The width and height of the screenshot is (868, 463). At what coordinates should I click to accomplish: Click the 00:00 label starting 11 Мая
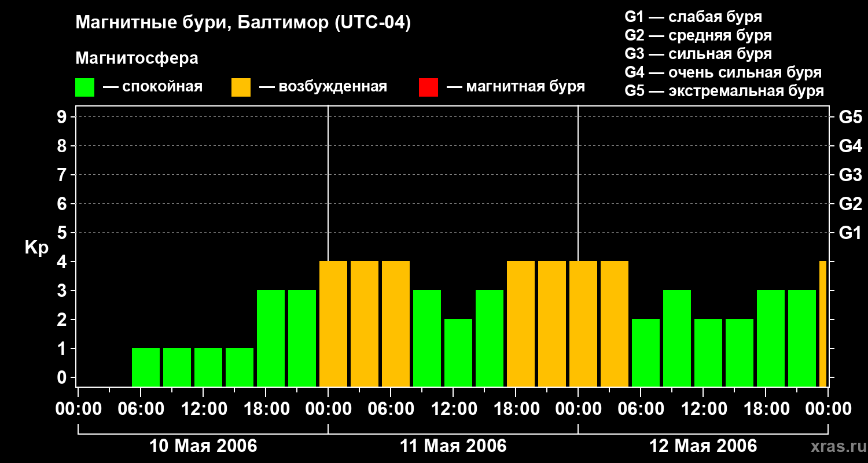(328, 409)
